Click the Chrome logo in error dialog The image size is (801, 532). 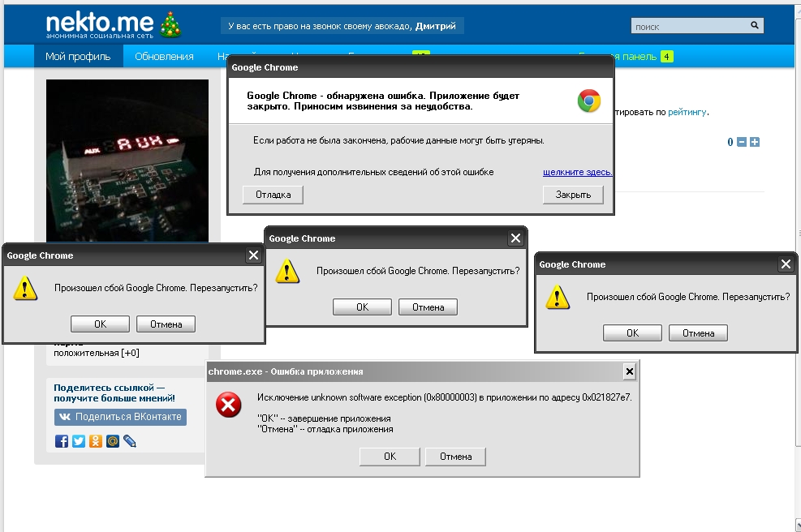[x=589, y=101]
